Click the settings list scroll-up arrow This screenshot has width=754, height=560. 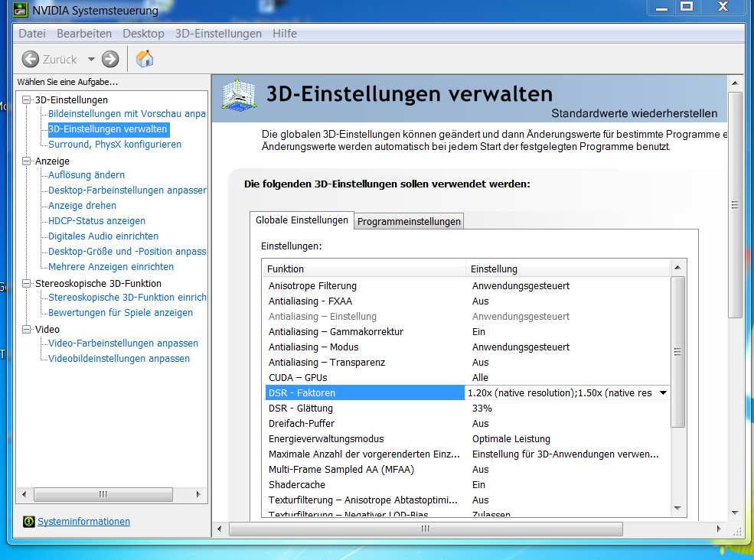coord(677,268)
